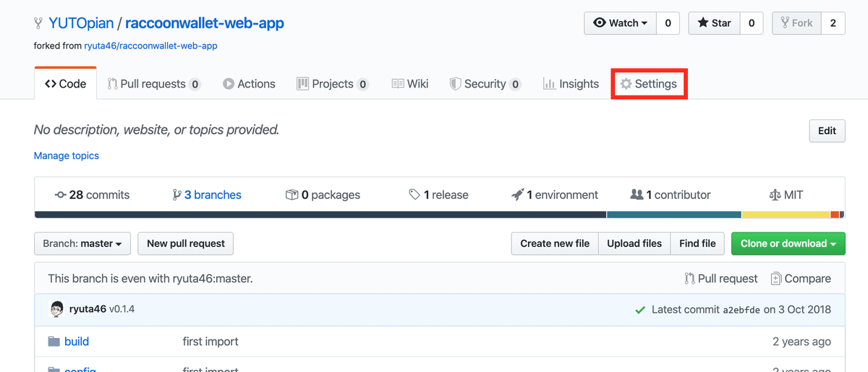Viewport: 868px width, 372px height.
Task: Go to the Actions tab
Action: 249,84
